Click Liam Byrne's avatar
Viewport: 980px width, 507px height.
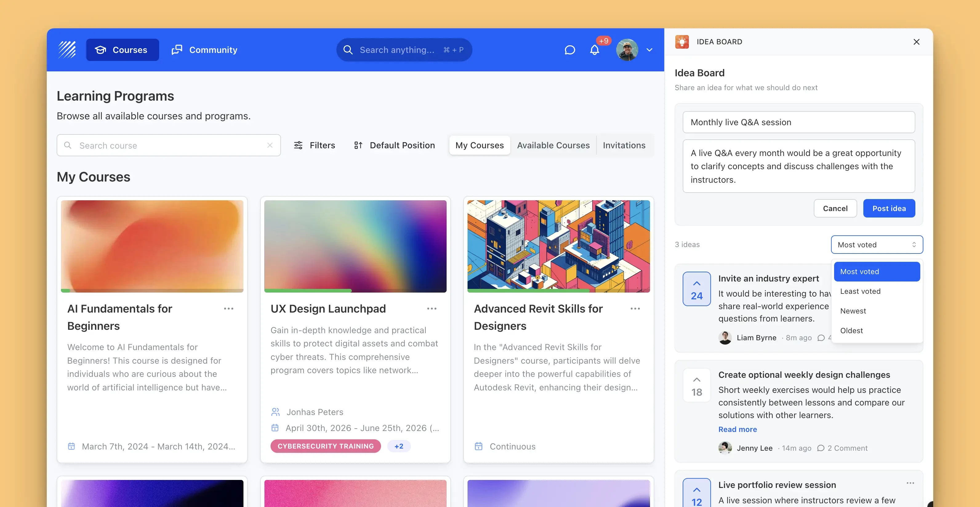[x=725, y=338]
